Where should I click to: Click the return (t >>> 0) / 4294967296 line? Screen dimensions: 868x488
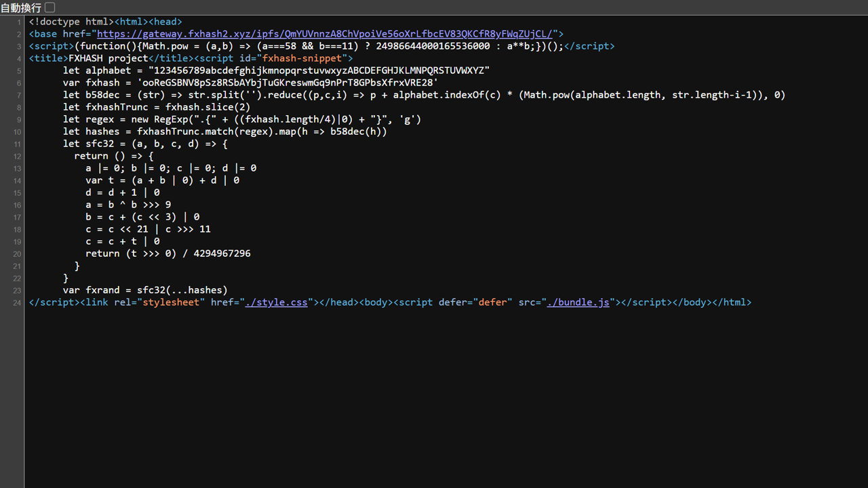(168, 253)
